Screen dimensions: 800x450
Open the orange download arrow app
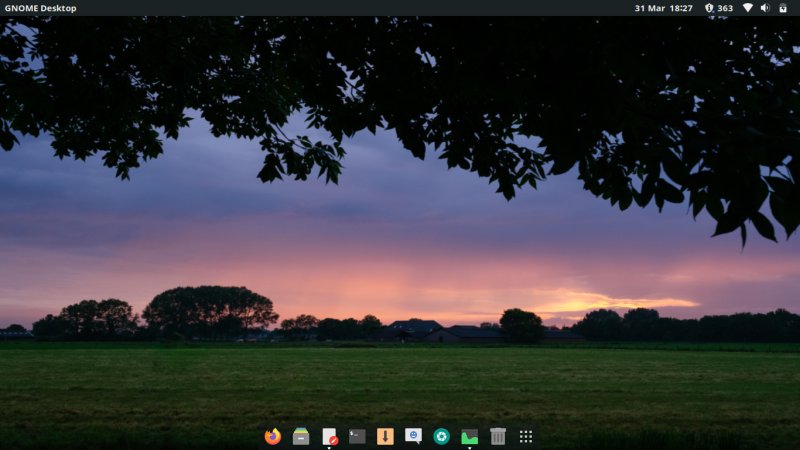tap(385, 436)
